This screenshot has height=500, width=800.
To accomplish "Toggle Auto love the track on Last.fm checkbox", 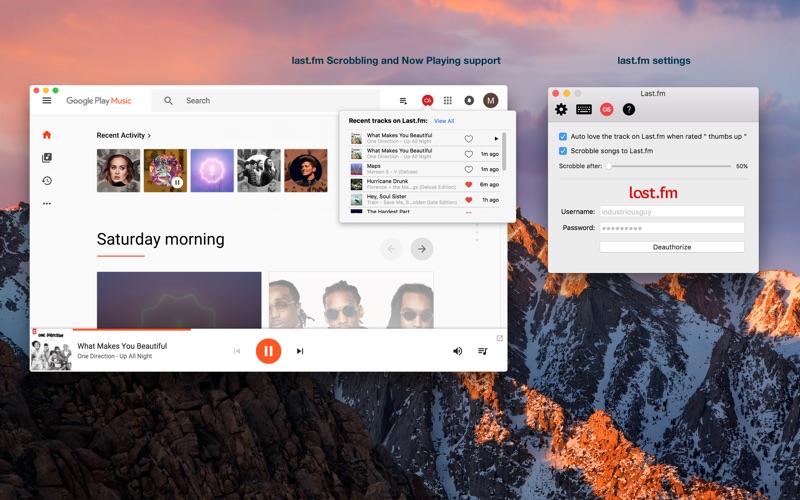I will coord(563,136).
